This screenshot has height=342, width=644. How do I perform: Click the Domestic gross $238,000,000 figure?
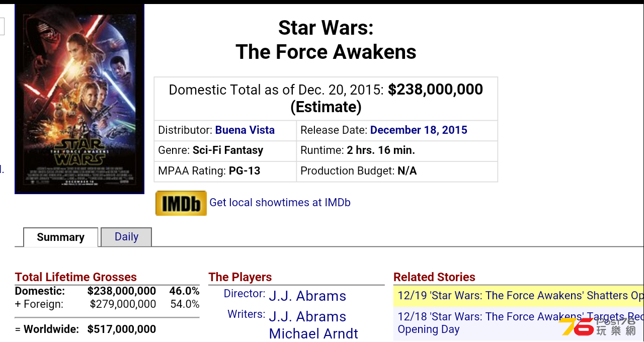[122, 291]
